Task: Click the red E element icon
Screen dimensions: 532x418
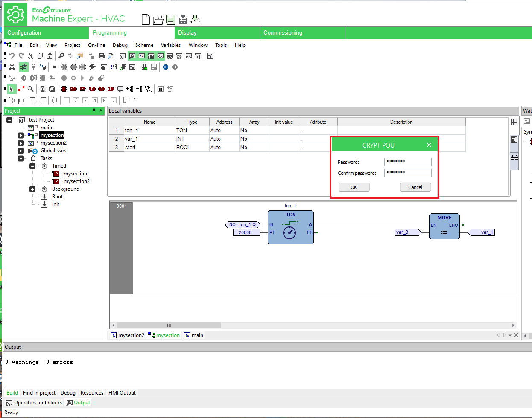Action: pos(92,89)
